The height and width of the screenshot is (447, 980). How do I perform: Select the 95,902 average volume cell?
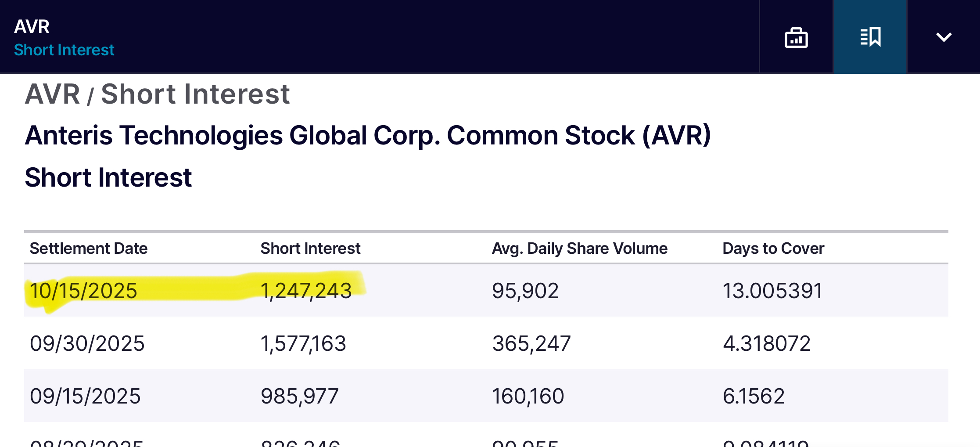tap(525, 291)
